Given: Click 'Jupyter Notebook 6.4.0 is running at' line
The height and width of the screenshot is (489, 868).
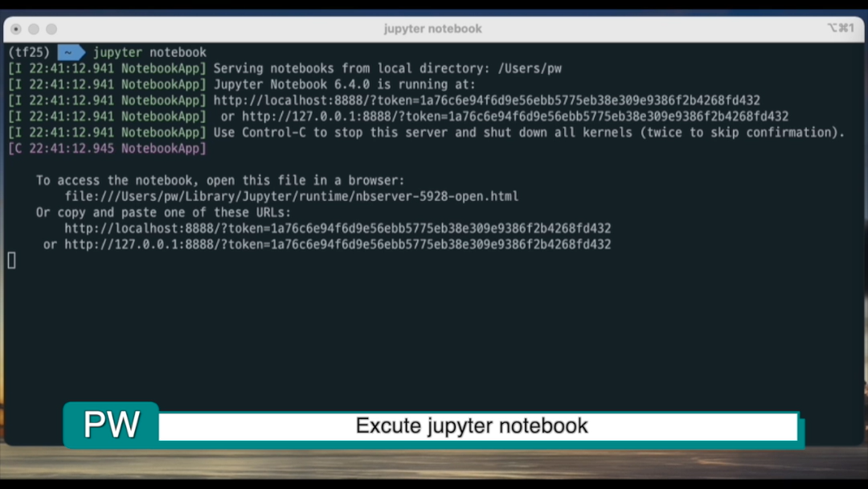Looking at the screenshot, I should [344, 84].
